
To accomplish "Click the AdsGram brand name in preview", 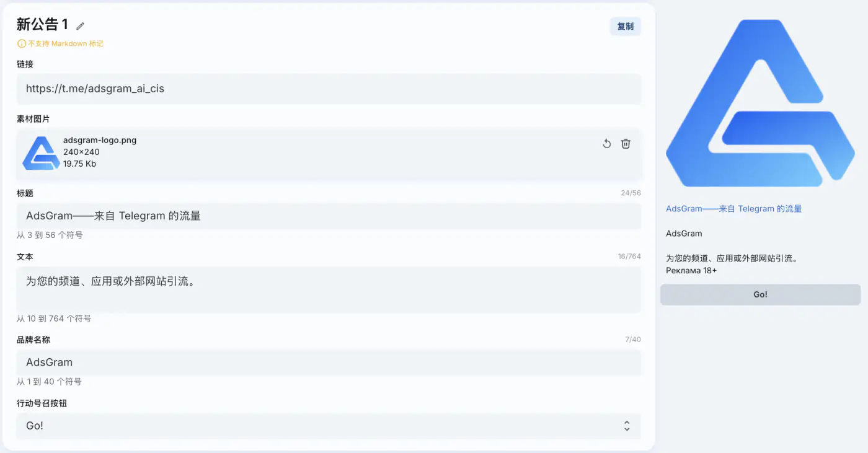I will coord(684,234).
